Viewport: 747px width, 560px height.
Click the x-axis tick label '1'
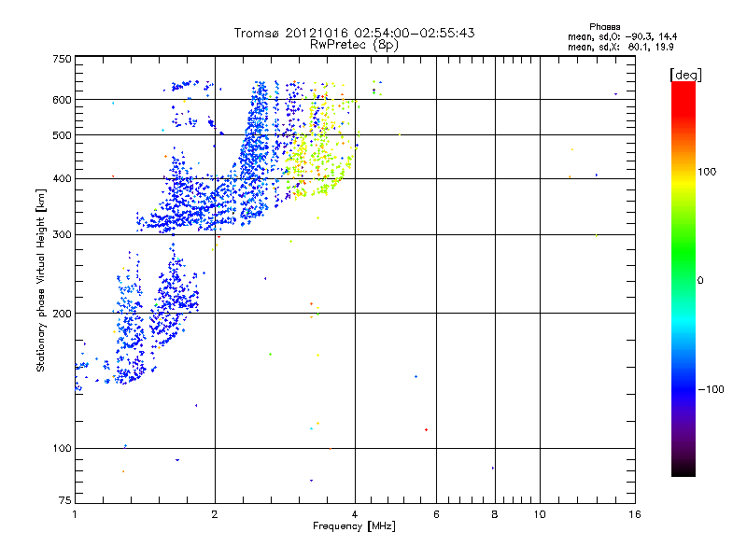pyautogui.click(x=75, y=514)
